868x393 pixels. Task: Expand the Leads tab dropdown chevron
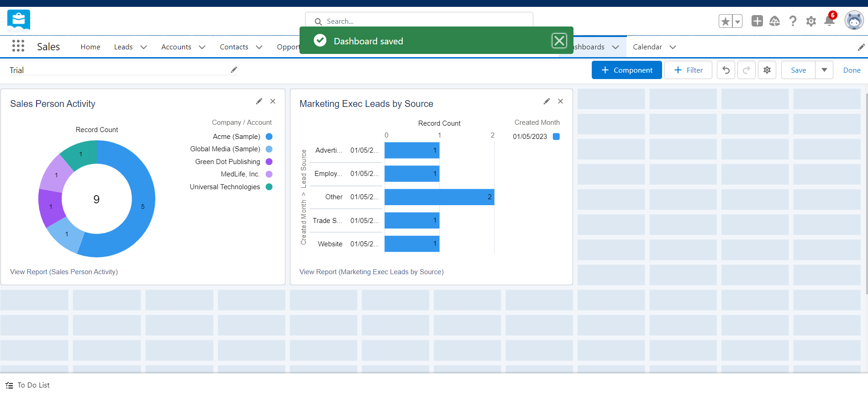pyautogui.click(x=143, y=47)
